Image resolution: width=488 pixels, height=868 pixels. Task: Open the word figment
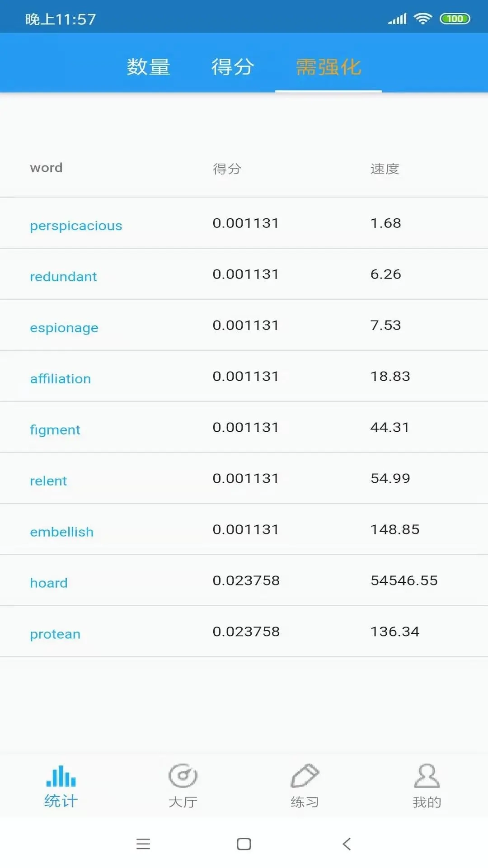click(x=55, y=429)
